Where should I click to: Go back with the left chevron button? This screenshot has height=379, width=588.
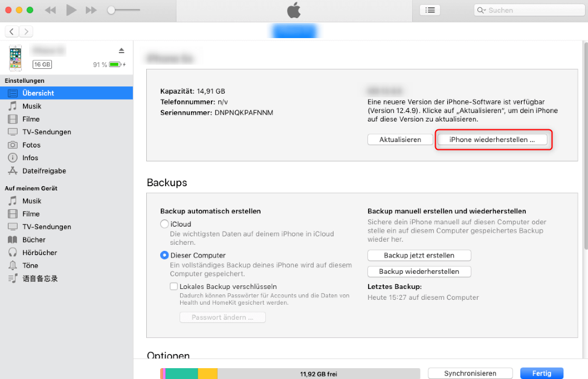[11, 31]
